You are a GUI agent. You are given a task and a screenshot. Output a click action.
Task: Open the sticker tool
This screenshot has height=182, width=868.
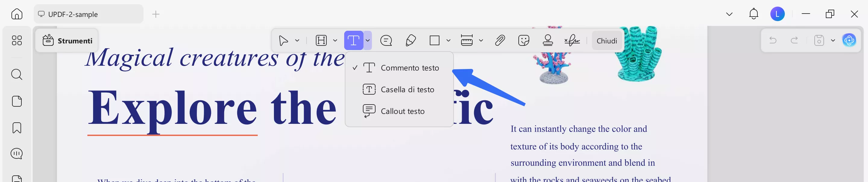click(x=524, y=41)
